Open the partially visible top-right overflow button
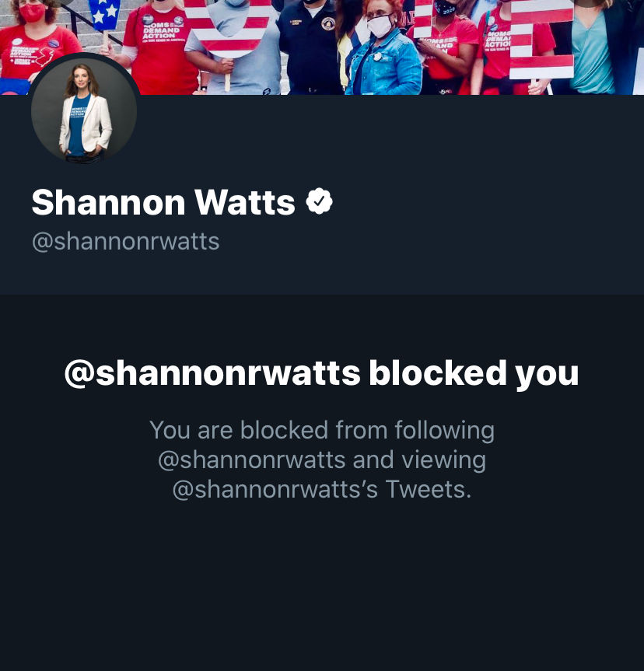The image size is (644, 671). click(586, 2)
